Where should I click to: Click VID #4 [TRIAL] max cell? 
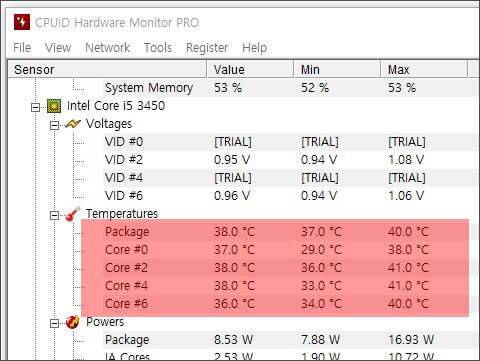tap(407, 178)
